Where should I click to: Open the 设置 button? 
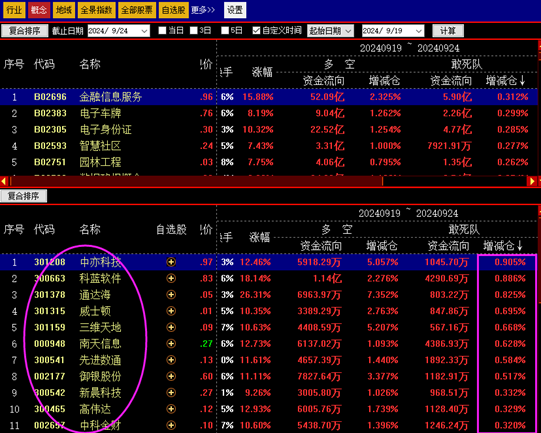tap(235, 10)
